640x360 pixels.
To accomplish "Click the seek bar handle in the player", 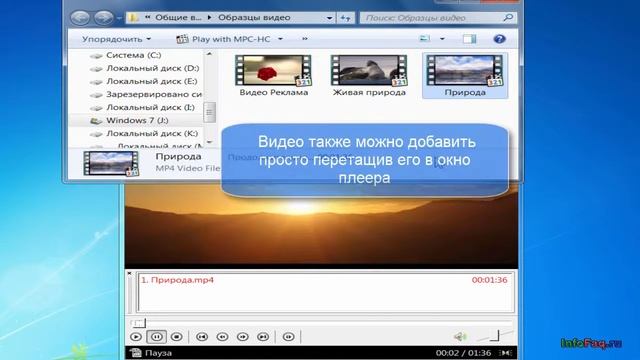I will coord(139,323).
